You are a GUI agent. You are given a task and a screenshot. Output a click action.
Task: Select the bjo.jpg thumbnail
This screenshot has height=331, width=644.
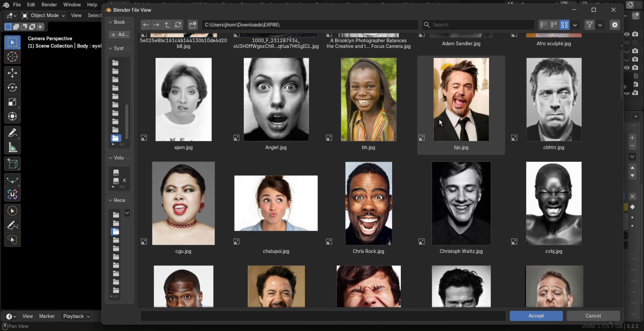(x=461, y=100)
